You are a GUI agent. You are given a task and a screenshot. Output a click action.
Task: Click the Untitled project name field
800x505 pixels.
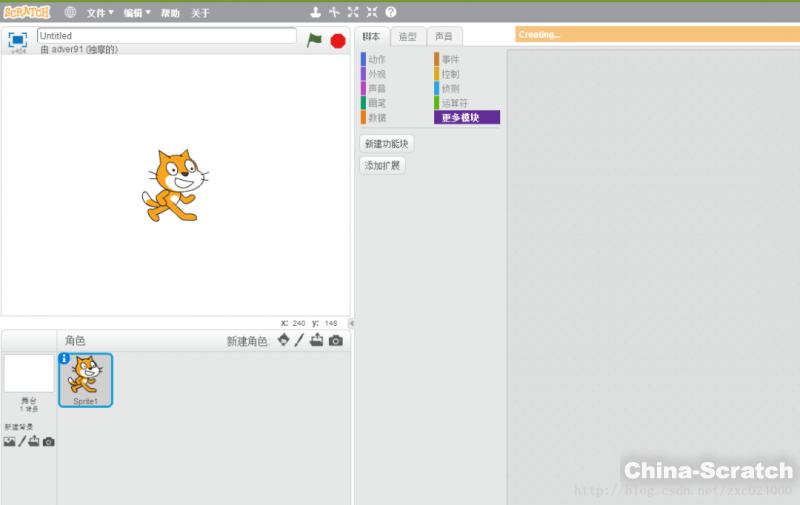pyautogui.click(x=167, y=36)
